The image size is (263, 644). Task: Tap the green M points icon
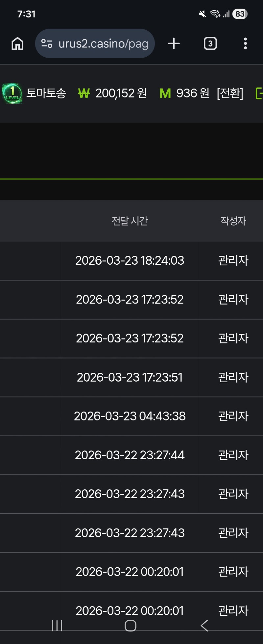165,94
